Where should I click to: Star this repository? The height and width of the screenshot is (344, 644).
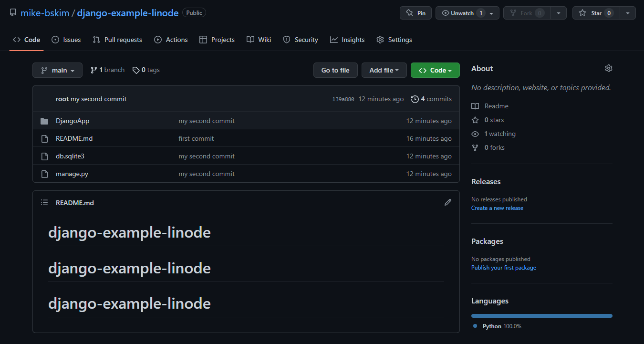[596, 13]
